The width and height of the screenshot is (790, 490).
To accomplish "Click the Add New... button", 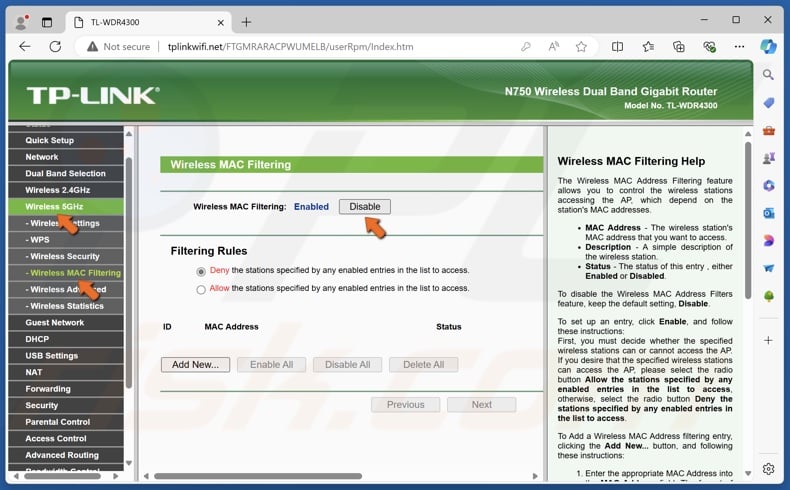I will tap(195, 365).
